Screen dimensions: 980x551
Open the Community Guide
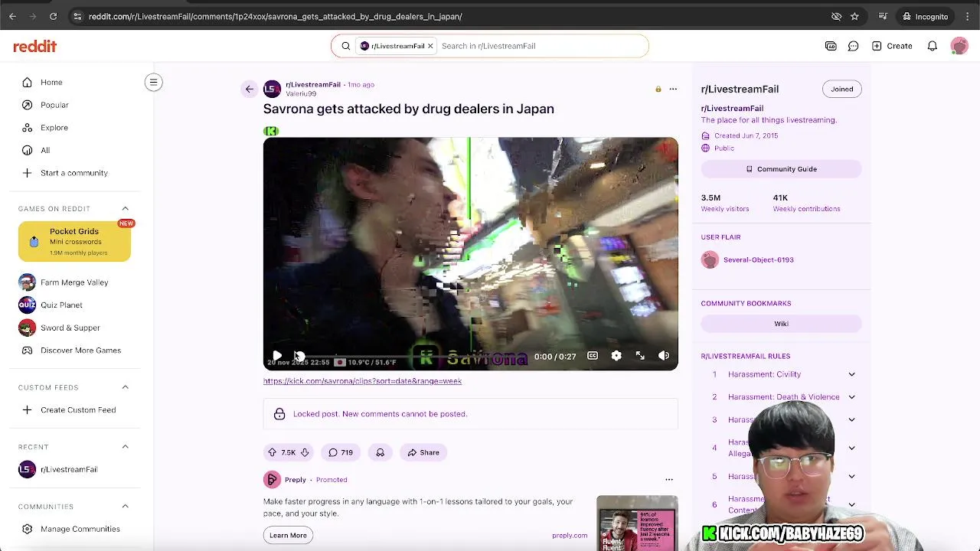pos(781,169)
